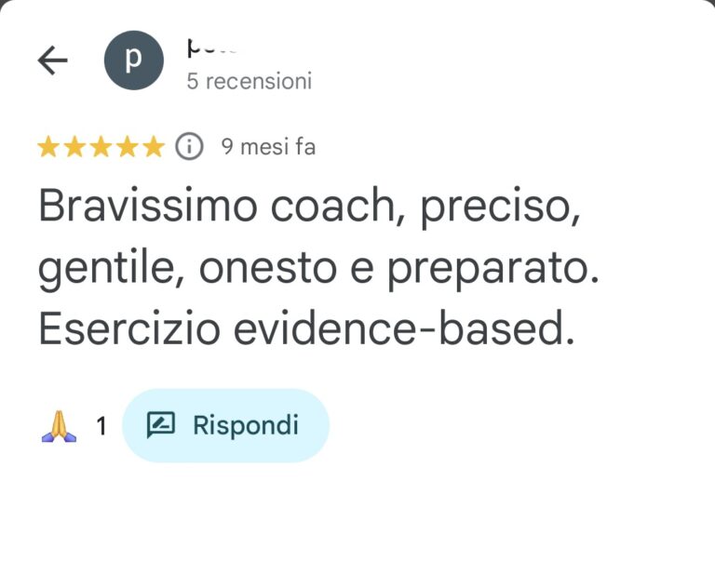Viewport: 715px width, 588px height.
Task: Click the reply pencil icon inside Rispondi
Action: point(160,425)
